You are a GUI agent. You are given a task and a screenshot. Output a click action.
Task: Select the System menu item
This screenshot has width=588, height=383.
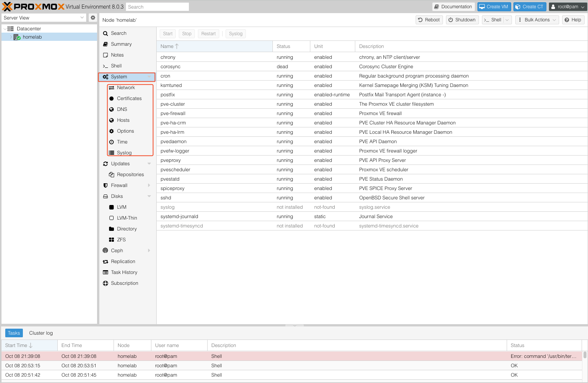pyautogui.click(x=127, y=77)
